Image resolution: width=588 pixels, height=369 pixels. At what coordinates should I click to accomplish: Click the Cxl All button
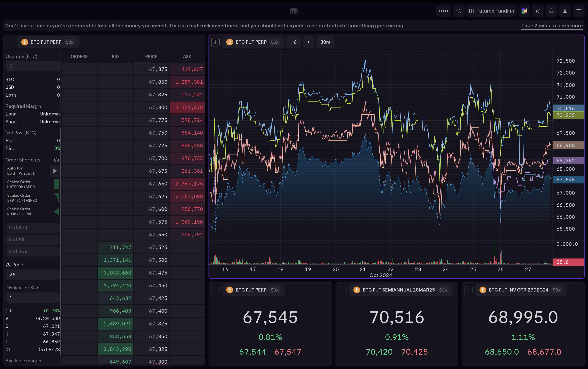click(x=33, y=239)
